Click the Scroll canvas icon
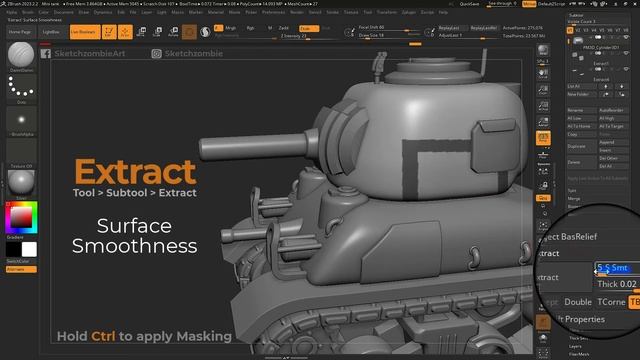The width and height of the screenshot is (640, 360). click(543, 74)
